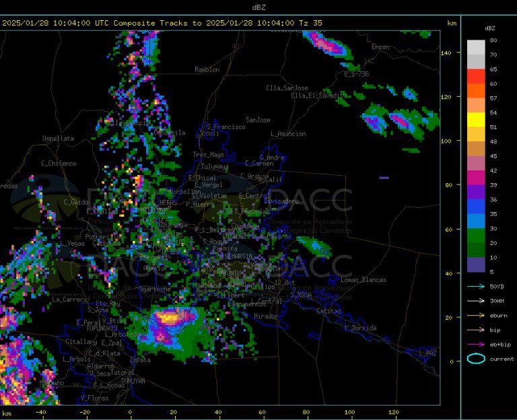Select the Lomas_Blancas location label

tap(364, 279)
